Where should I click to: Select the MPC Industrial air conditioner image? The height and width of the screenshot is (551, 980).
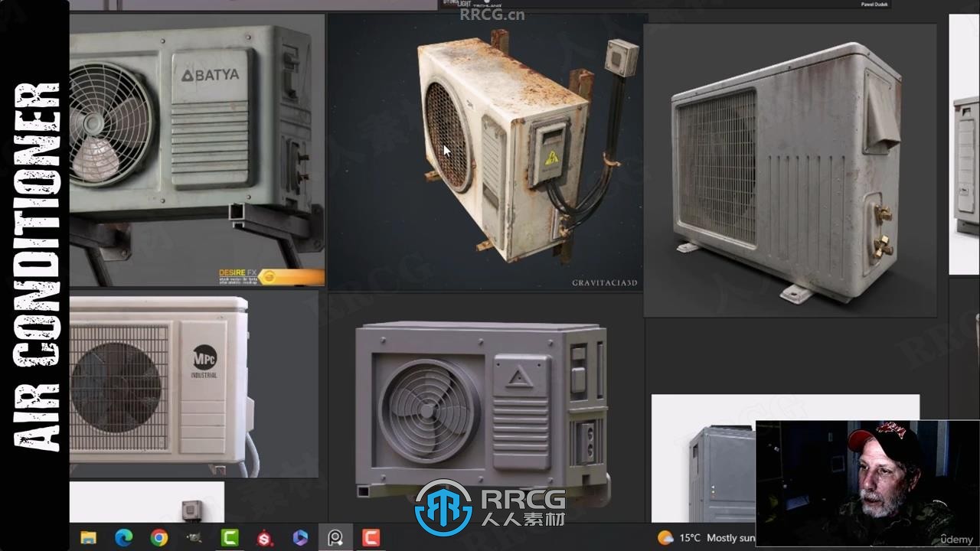(194, 386)
